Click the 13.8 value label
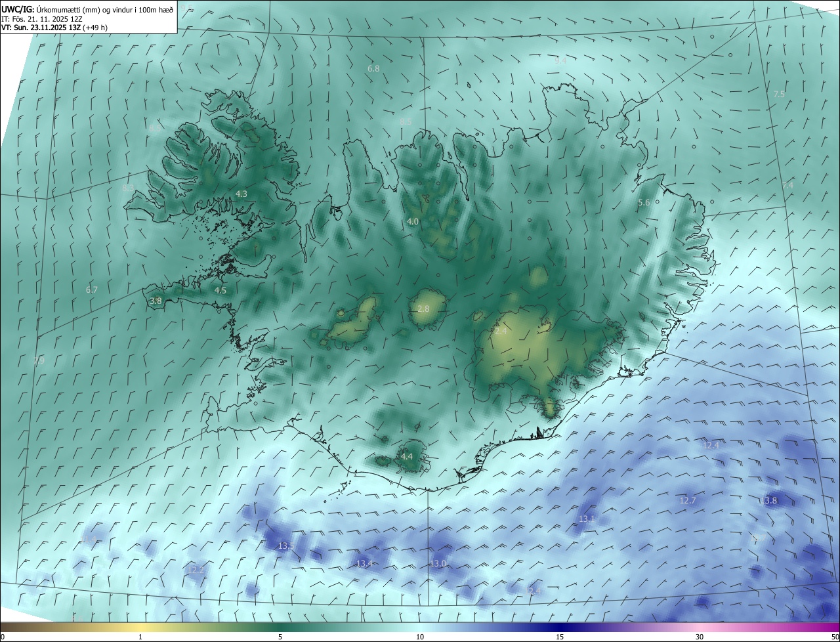Screen dimensions: 840x642 pos(768,501)
